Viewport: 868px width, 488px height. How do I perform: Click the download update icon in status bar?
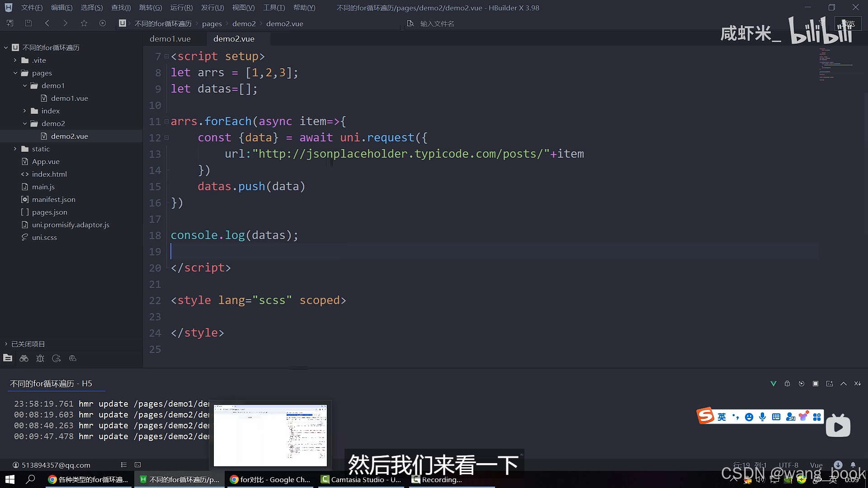tap(838, 465)
